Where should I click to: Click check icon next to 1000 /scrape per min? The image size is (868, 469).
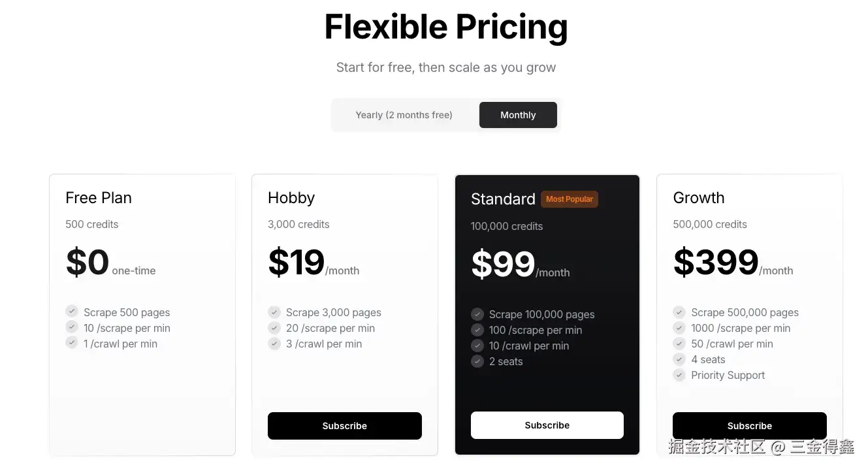click(679, 327)
